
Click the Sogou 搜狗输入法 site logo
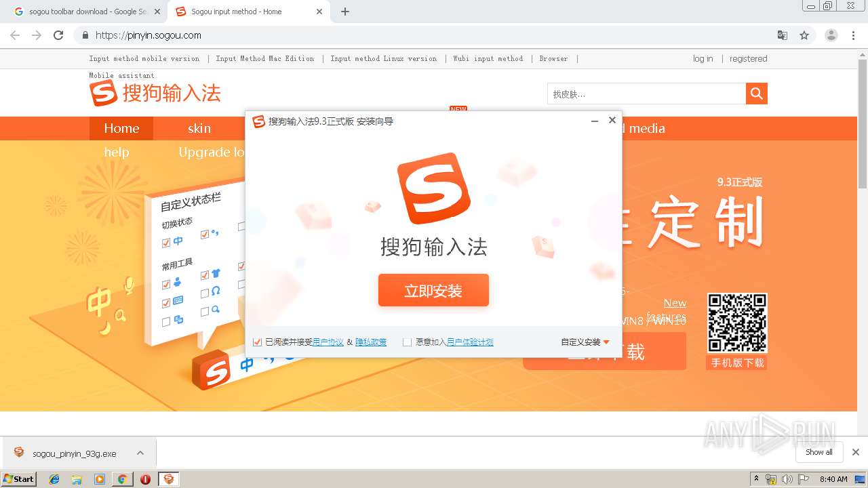[x=155, y=93]
